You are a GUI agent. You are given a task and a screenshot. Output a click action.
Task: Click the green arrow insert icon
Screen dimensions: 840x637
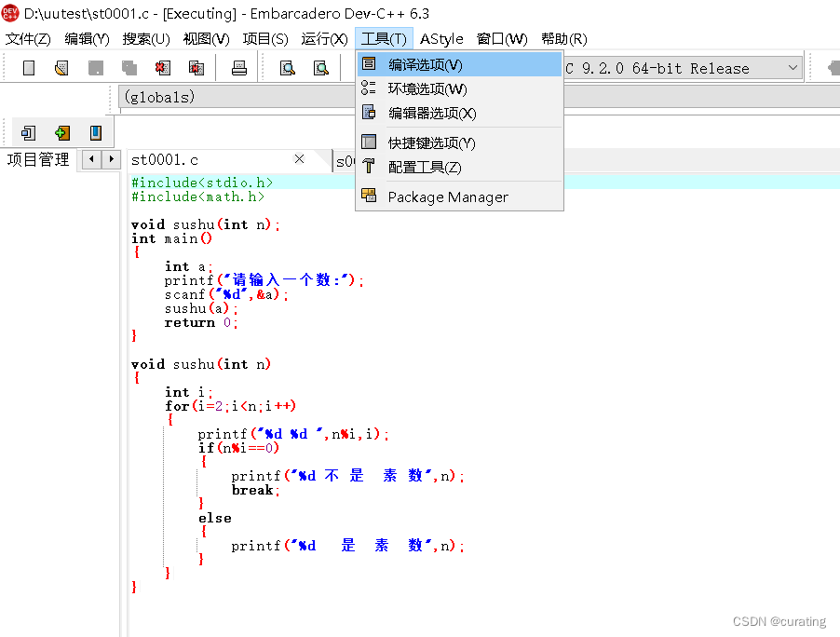(62, 133)
